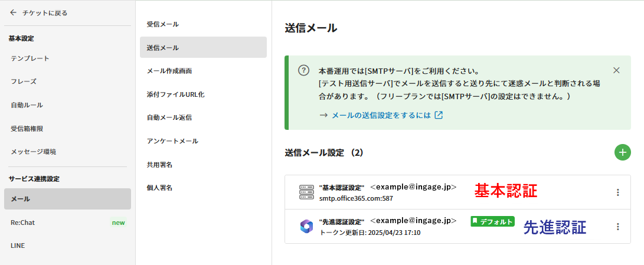Click the SMTP server icon for 基本認証設定
The width and height of the screenshot is (644, 265).
306,192
